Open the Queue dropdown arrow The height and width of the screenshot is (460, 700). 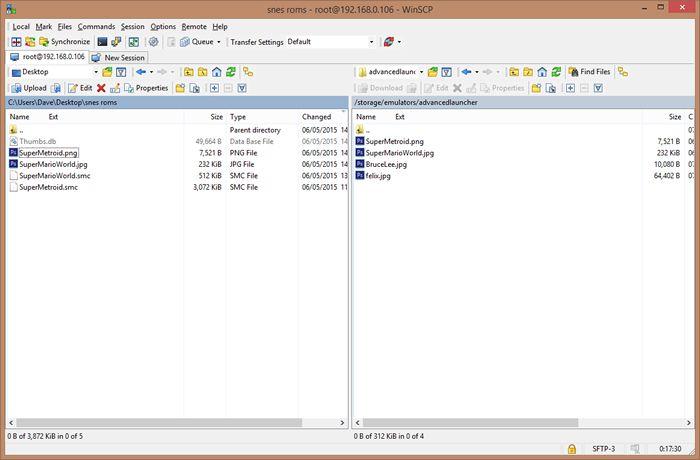point(219,42)
